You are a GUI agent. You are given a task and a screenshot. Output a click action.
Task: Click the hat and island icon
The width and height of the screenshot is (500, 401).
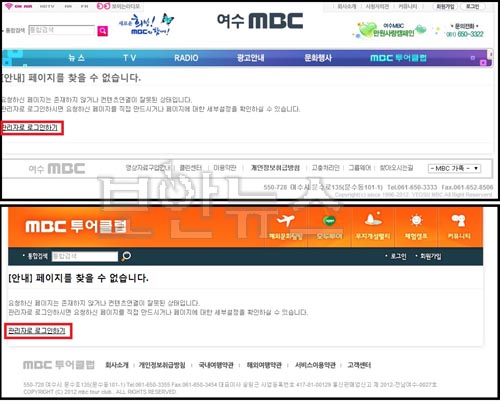[x=373, y=219]
